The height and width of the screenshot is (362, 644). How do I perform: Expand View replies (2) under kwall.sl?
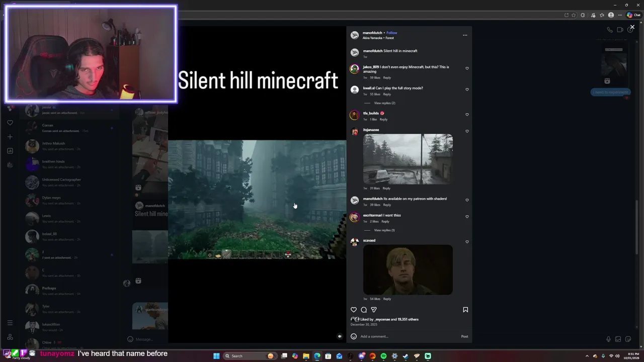coord(384,103)
